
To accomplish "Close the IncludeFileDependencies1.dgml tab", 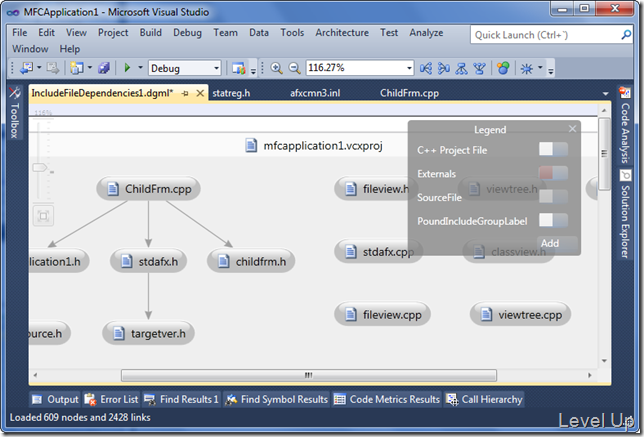I will 200,94.
